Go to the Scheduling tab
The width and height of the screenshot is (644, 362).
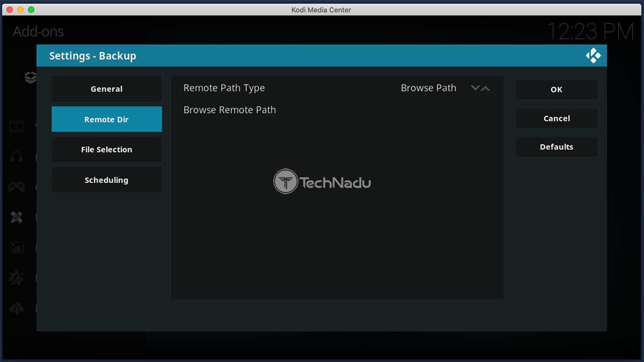click(107, 180)
